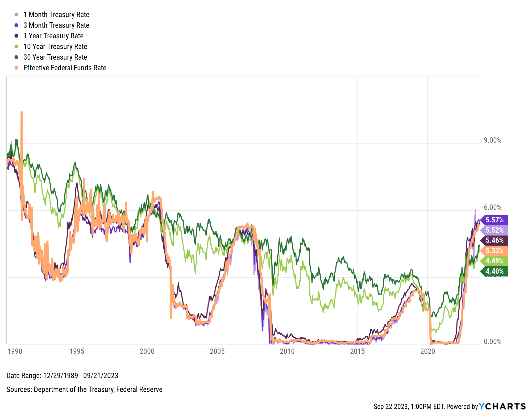Hide the Effective Federal Funds Rate line
Screen dimensions: 532x414
pos(64,68)
